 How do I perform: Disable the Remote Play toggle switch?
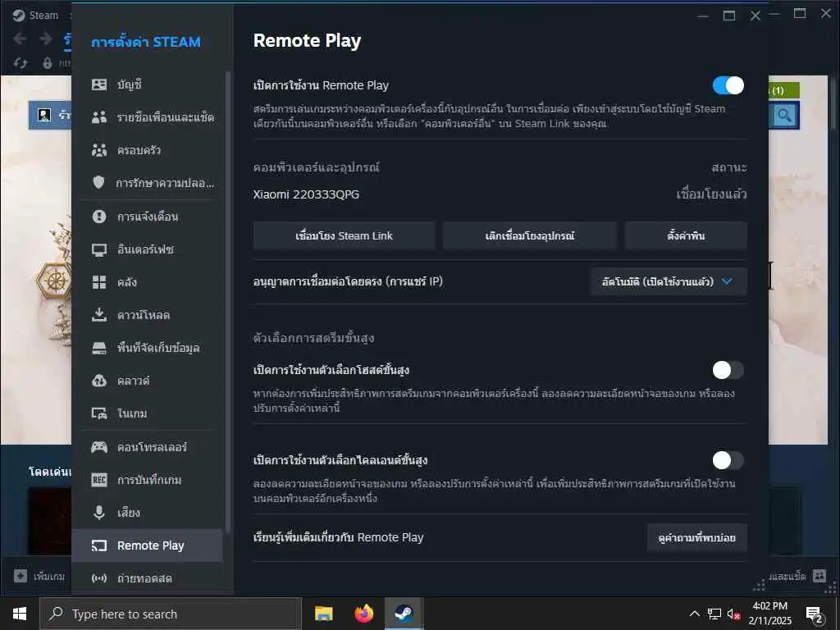click(x=728, y=85)
